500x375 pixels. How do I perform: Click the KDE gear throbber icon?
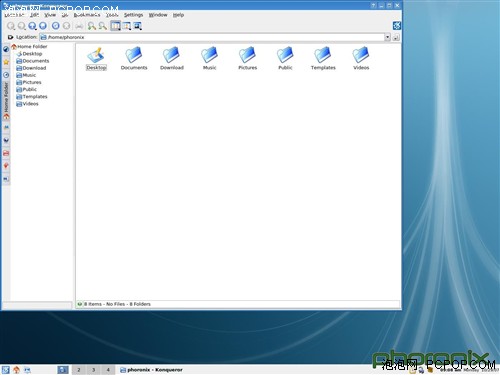point(397,26)
